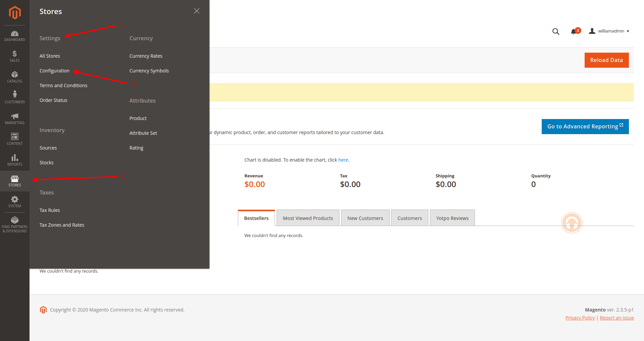Select the Content sidebar icon
The height and width of the screenshot is (341, 644).
point(14,138)
